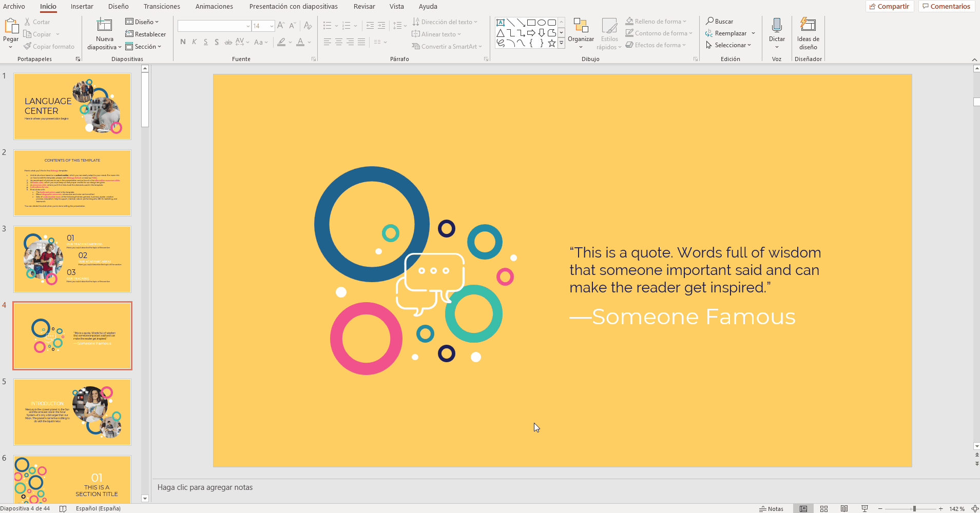The width and height of the screenshot is (980, 513).
Task: Fit slide to current window icon
Action: [x=974, y=508]
